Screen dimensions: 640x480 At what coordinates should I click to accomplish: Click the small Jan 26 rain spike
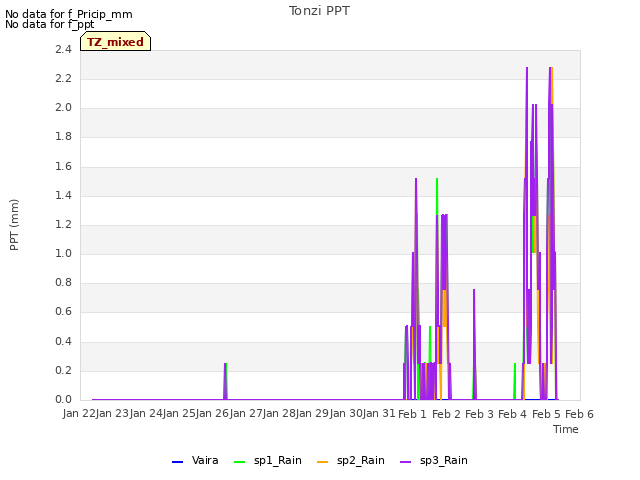coord(225,381)
